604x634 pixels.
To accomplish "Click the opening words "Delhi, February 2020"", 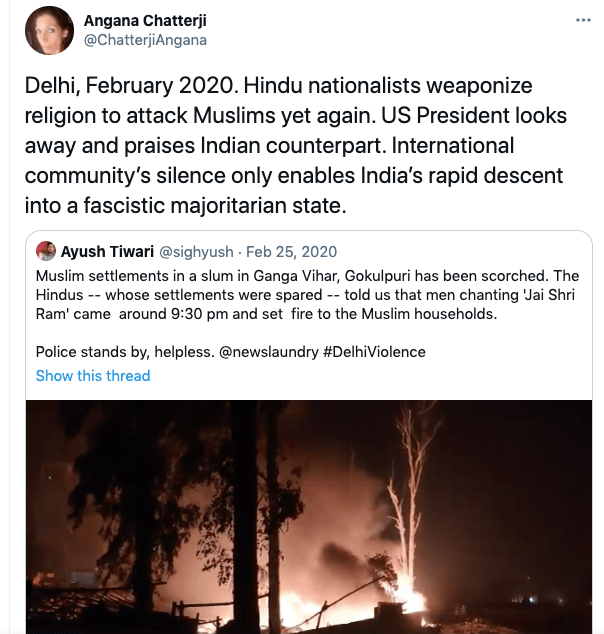I will 110,87.
